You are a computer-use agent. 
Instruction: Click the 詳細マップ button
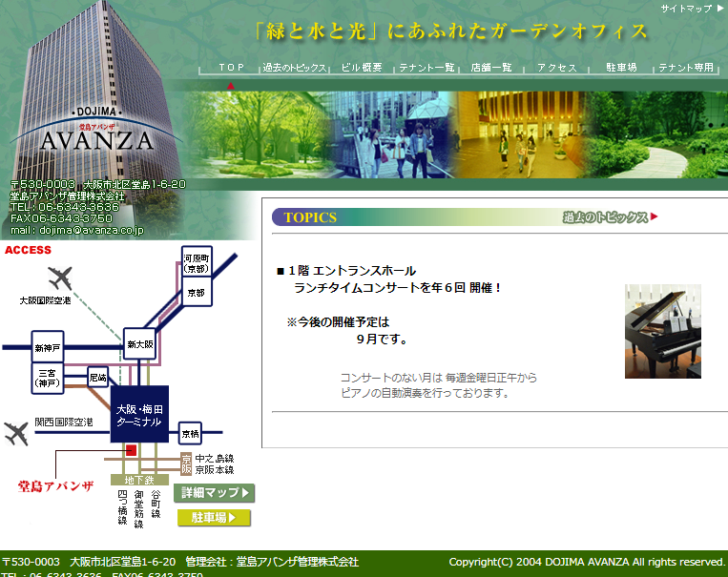(215, 492)
